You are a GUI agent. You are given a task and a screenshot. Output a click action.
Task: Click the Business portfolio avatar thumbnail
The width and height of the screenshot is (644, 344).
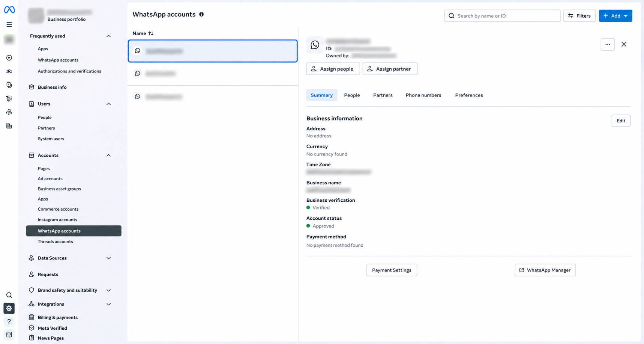[36, 16]
